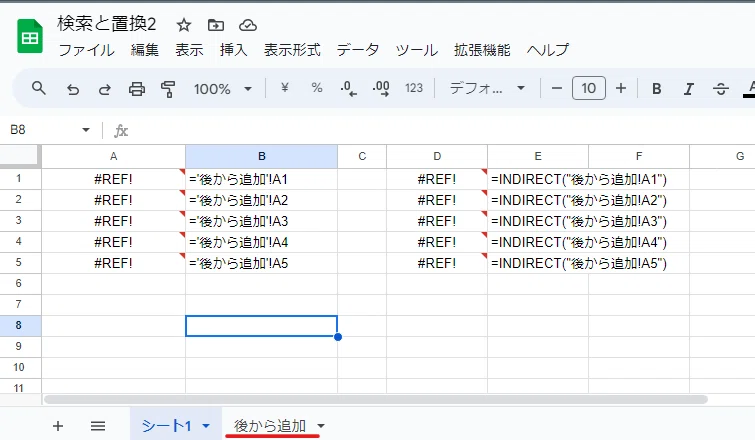
Task: Open the ツール menu
Action: point(417,50)
